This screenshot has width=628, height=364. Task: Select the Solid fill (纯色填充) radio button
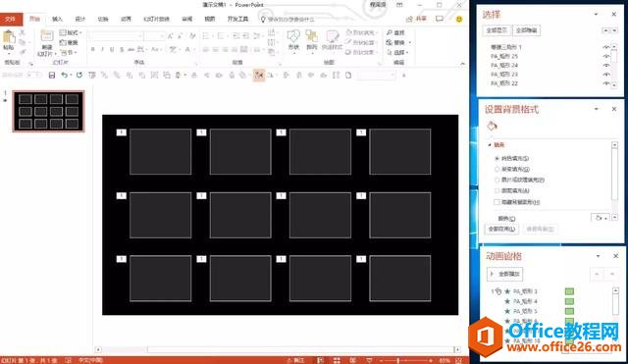497,159
